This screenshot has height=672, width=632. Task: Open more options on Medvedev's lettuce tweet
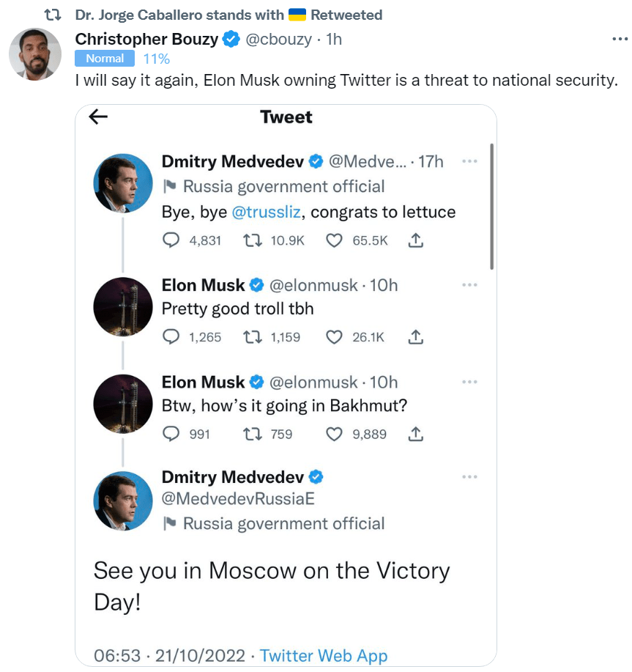470,161
